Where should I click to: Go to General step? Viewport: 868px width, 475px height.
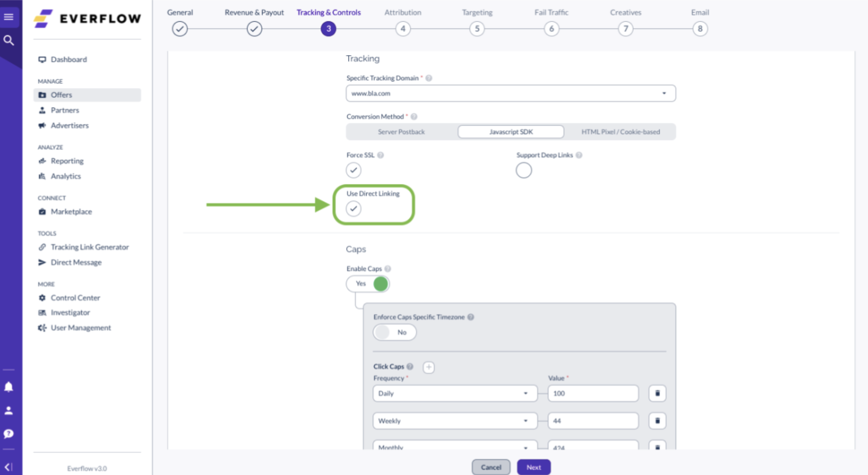click(180, 29)
